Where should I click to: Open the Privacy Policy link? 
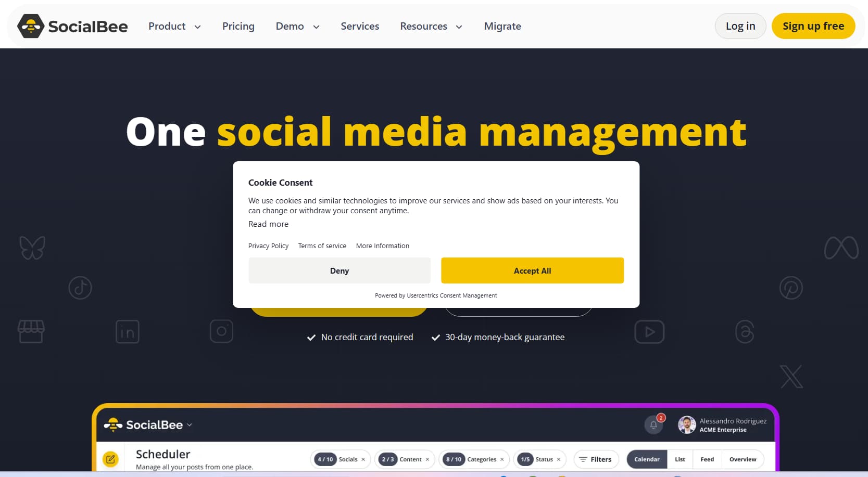(x=268, y=246)
